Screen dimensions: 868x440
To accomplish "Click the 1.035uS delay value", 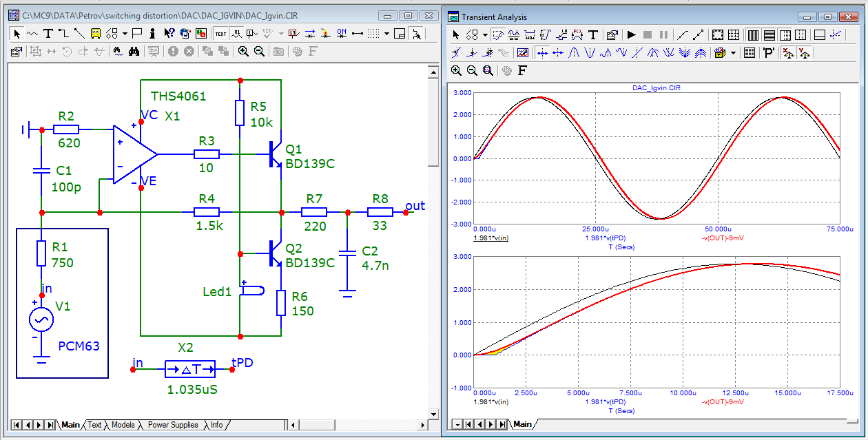I will [x=192, y=389].
